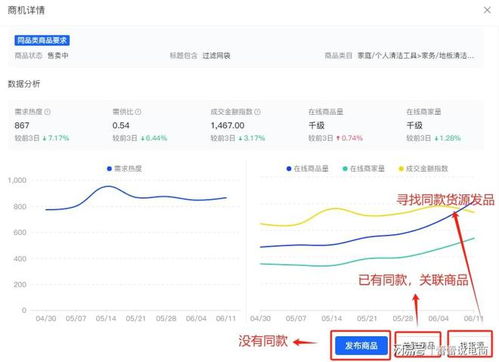Click the 数据分析 section heading
The width and height of the screenshot is (499, 362).
point(24,84)
